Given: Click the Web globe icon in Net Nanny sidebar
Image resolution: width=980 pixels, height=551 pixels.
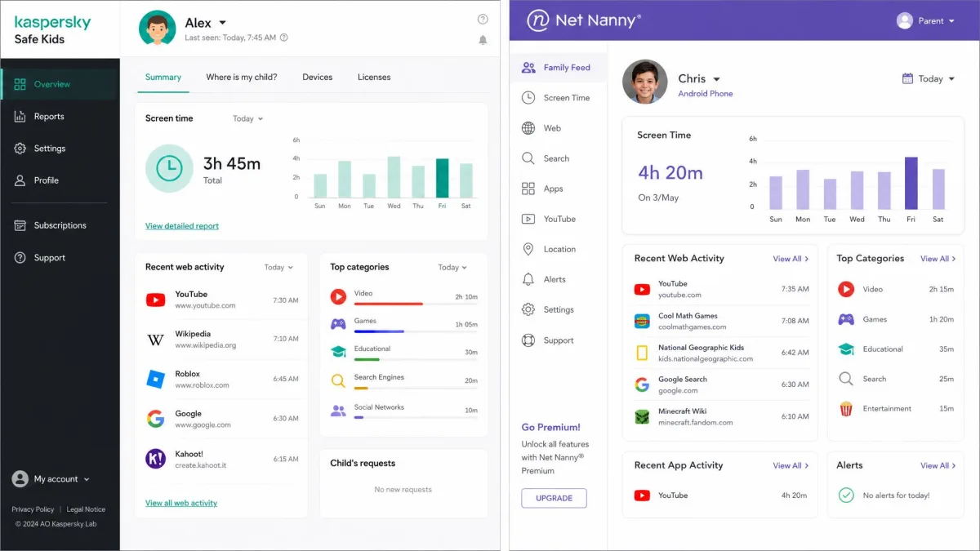Looking at the screenshot, I should tap(528, 128).
